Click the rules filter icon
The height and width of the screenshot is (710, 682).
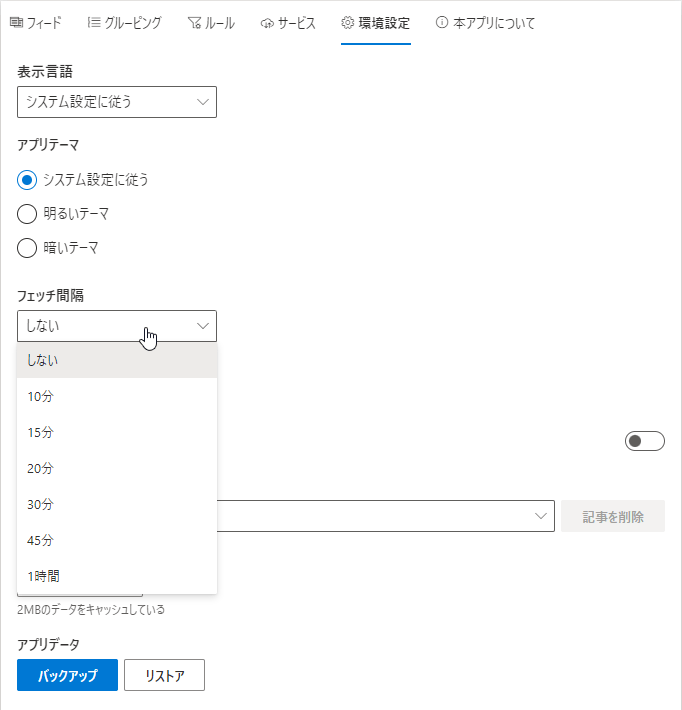tap(194, 23)
